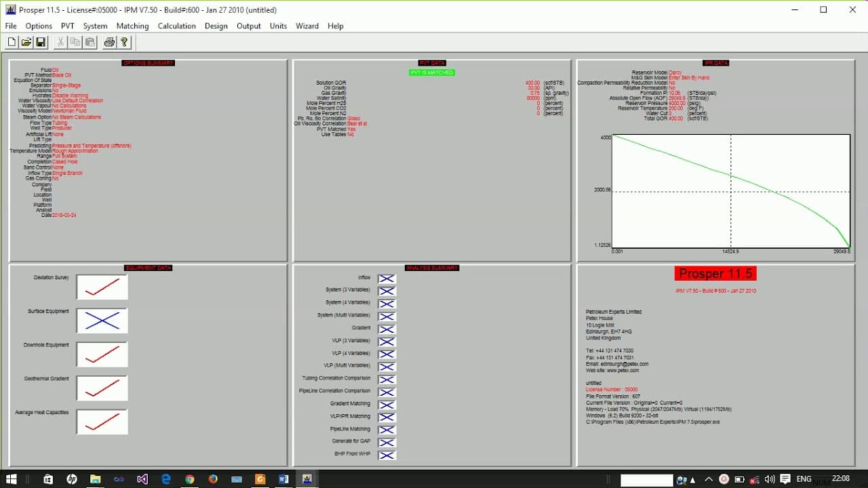Click the Generate for GAP status icon
868x488 pixels.
(x=387, y=442)
